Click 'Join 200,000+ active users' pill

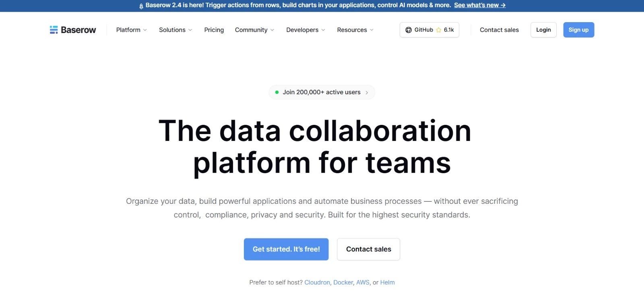[x=322, y=92]
